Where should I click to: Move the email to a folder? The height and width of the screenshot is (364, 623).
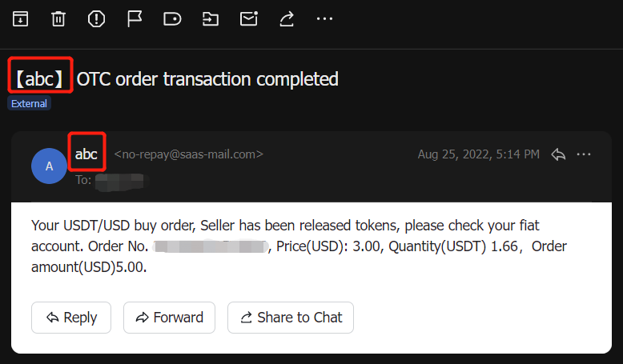pos(210,18)
